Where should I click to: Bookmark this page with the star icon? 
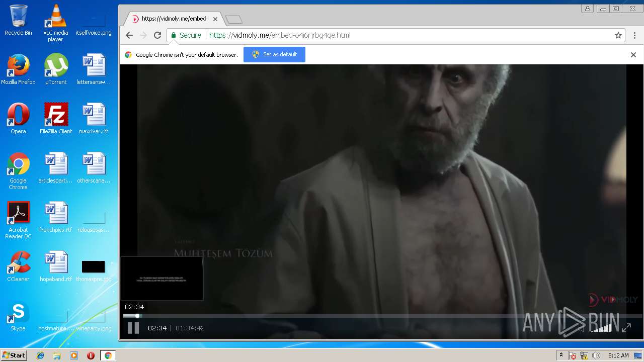coord(618,35)
